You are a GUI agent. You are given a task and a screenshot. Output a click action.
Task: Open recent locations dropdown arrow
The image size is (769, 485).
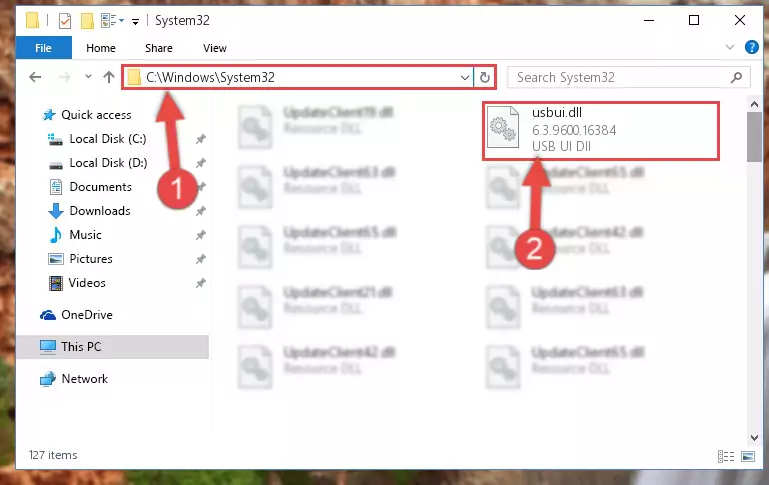pyautogui.click(x=88, y=77)
